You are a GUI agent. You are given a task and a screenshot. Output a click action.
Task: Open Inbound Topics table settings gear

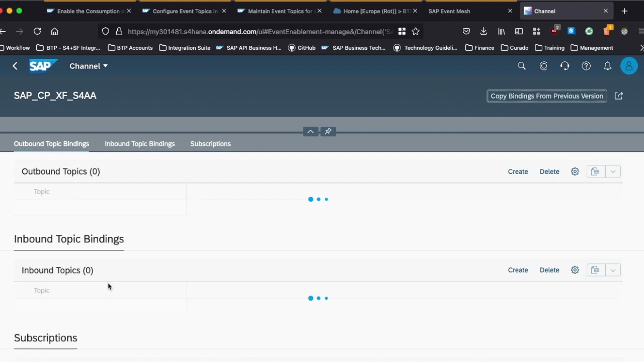[x=575, y=270]
